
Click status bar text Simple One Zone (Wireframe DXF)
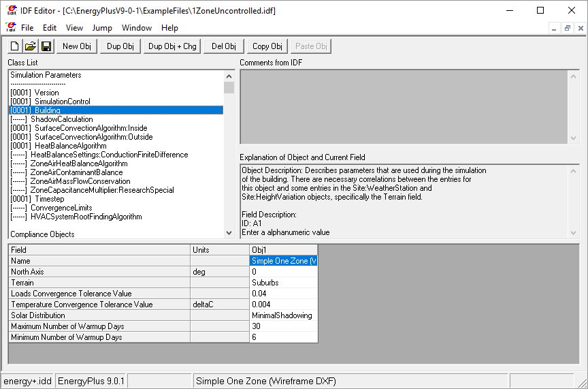266,381
